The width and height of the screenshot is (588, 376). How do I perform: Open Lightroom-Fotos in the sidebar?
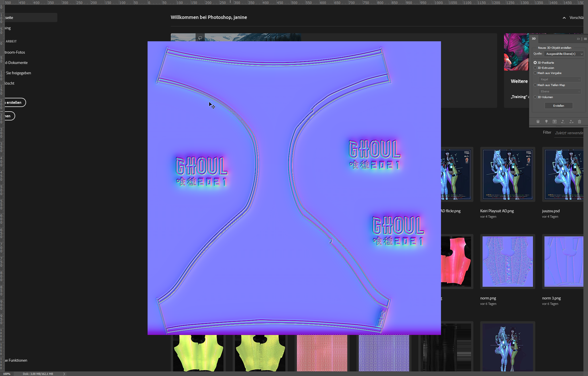14,52
